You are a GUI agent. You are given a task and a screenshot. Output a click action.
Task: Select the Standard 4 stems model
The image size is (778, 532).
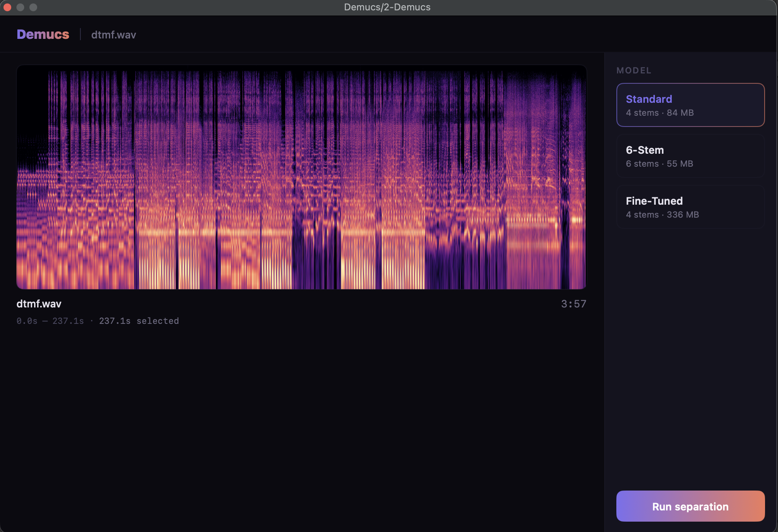690,105
